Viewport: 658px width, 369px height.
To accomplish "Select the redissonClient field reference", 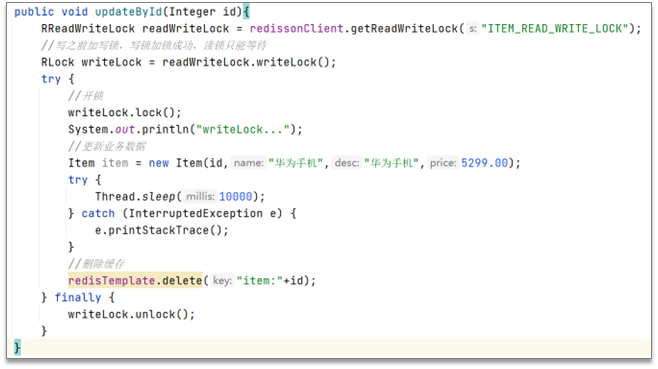I will (x=296, y=29).
